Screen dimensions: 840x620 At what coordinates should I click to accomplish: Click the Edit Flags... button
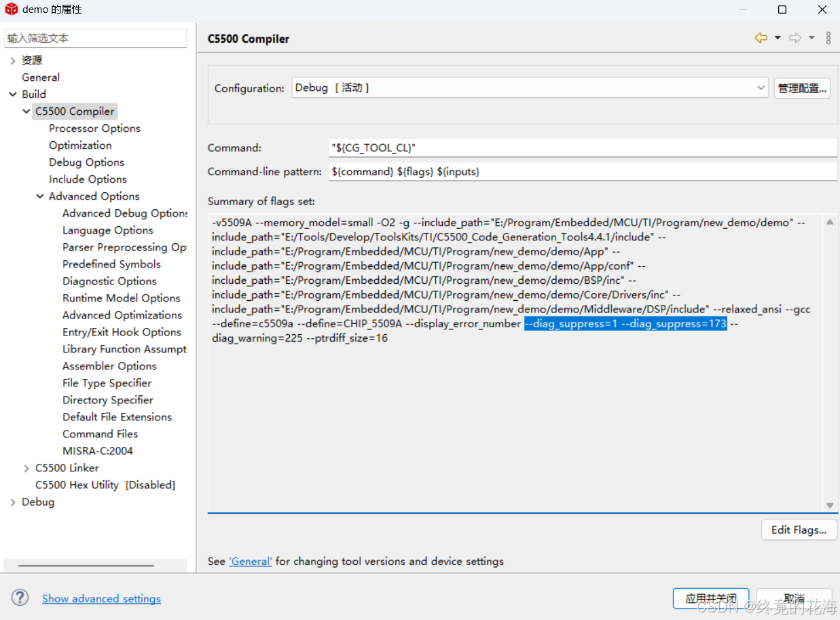799,530
